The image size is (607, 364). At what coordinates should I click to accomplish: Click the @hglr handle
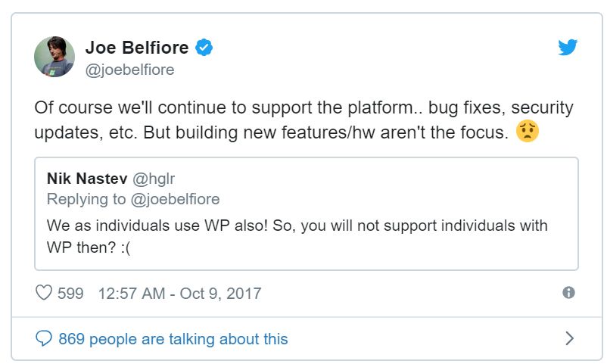tap(154, 179)
